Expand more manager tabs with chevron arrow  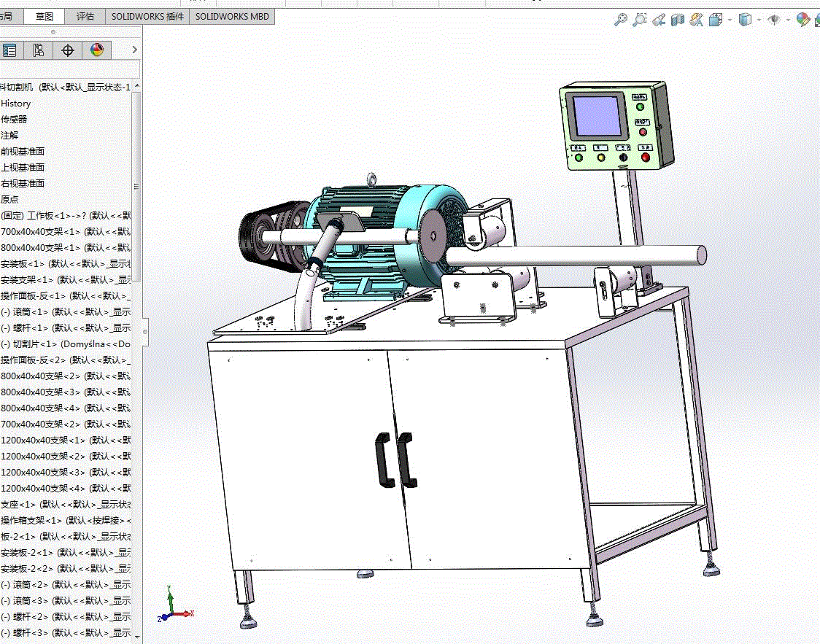click(x=134, y=50)
